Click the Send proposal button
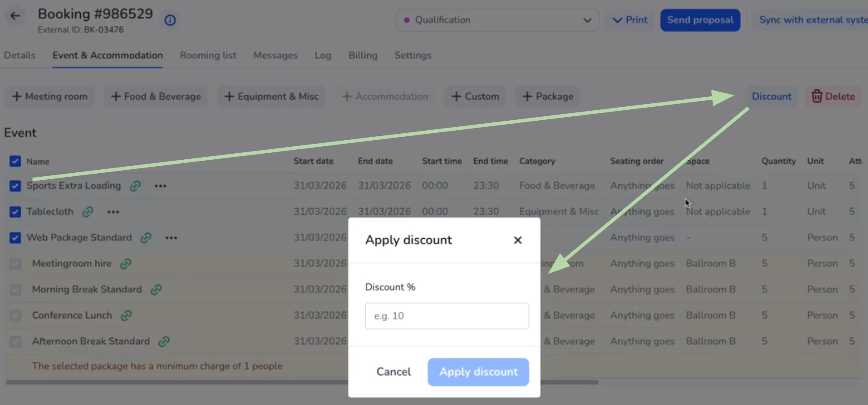This screenshot has height=405, width=868. point(700,20)
